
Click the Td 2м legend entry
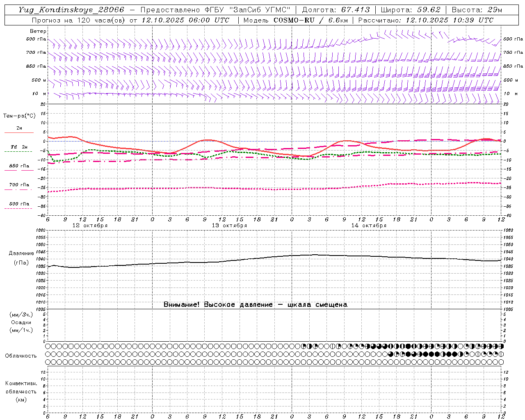tap(19, 147)
